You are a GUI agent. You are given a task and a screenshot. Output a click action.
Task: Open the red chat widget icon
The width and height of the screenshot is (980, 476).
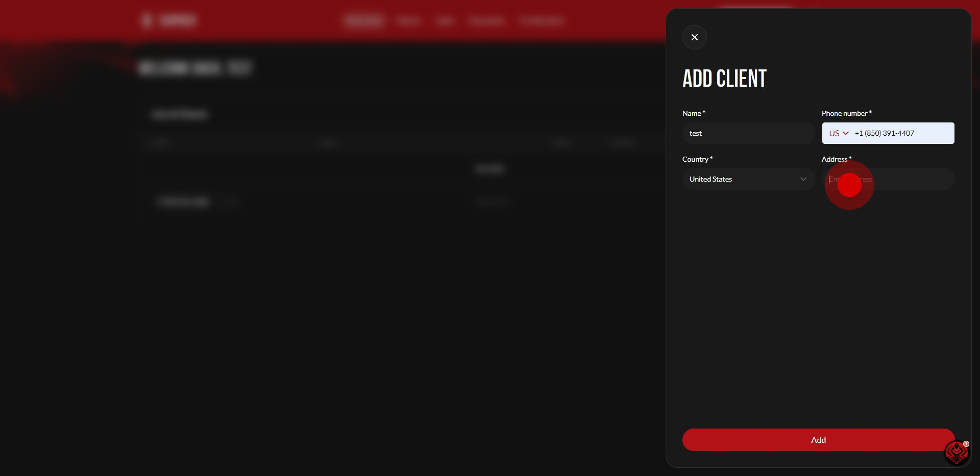[x=955, y=453]
